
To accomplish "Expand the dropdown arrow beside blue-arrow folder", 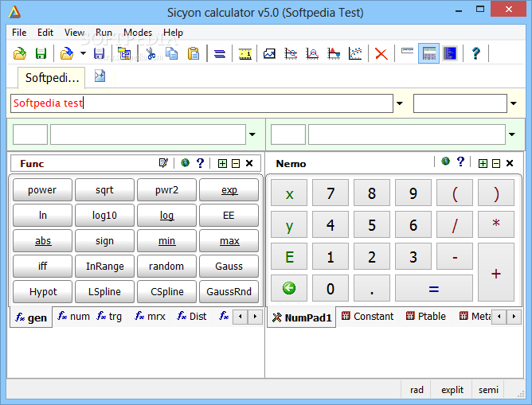I will coord(83,53).
